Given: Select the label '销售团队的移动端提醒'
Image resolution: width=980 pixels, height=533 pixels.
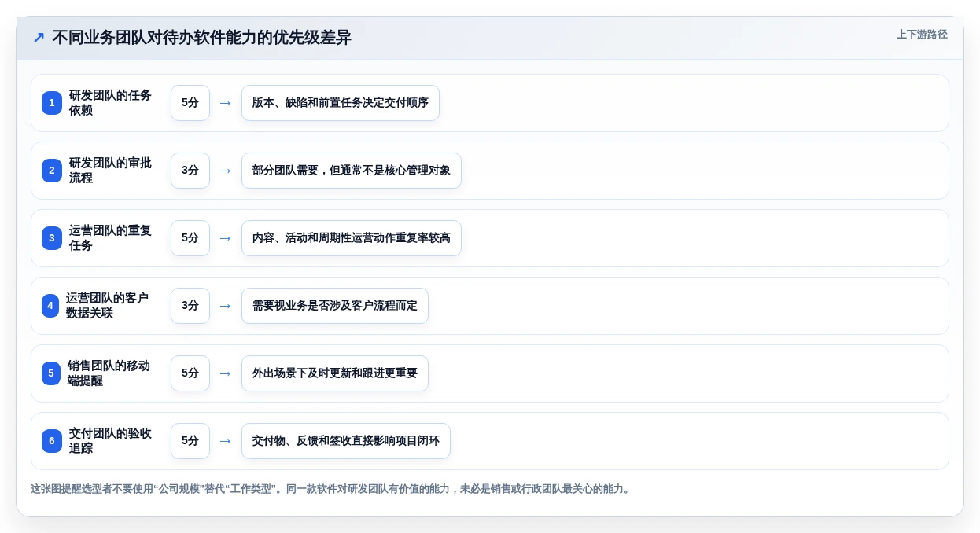Looking at the screenshot, I should pos(109,373).
